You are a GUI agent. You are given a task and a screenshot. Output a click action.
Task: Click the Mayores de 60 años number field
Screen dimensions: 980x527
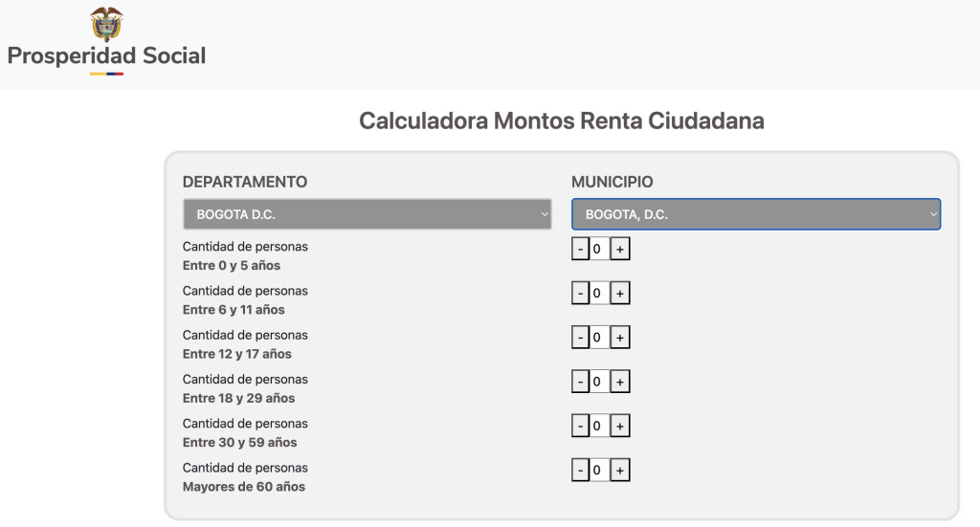coord(598,471)
